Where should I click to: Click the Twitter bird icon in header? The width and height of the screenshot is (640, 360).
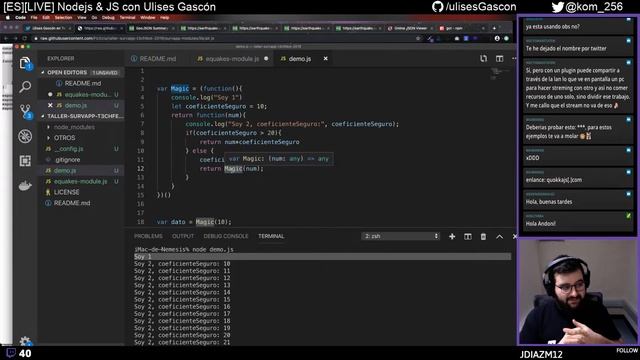[558, 7]
